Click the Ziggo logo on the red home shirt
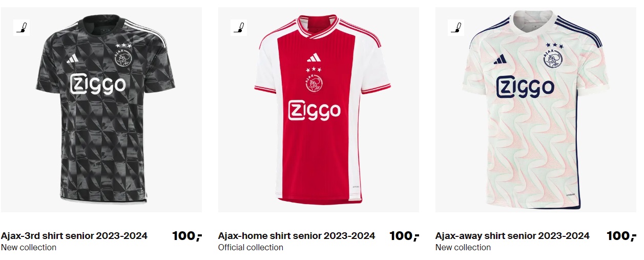The height and width of the screenshot is (260, 644). point(314,109)
